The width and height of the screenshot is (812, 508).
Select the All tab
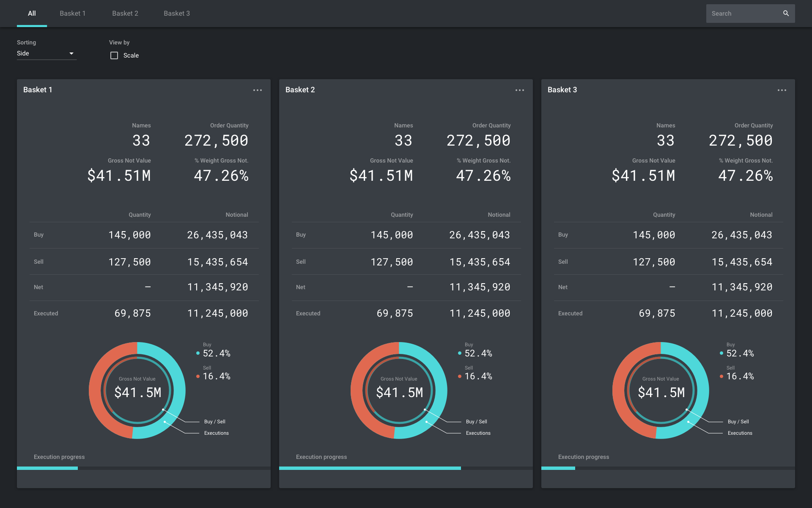click(32, 14)
